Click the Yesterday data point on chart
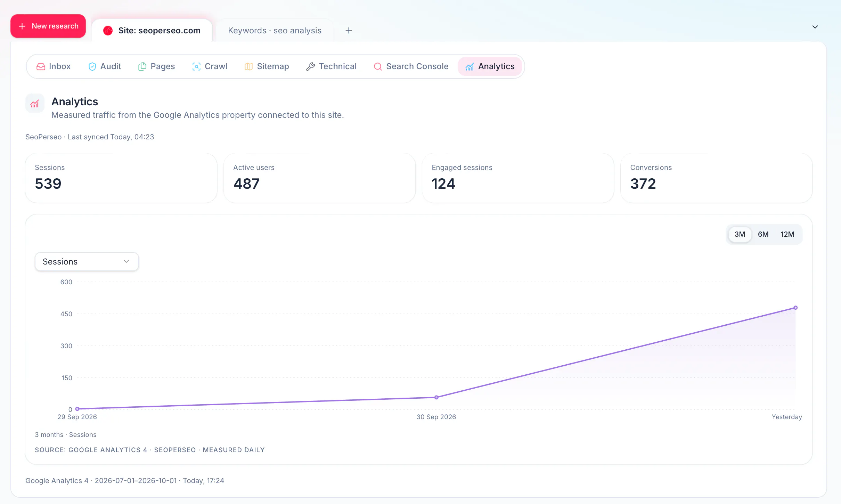Image resolution: width=841 pixels, height=504 pixels. click(795, 308)
